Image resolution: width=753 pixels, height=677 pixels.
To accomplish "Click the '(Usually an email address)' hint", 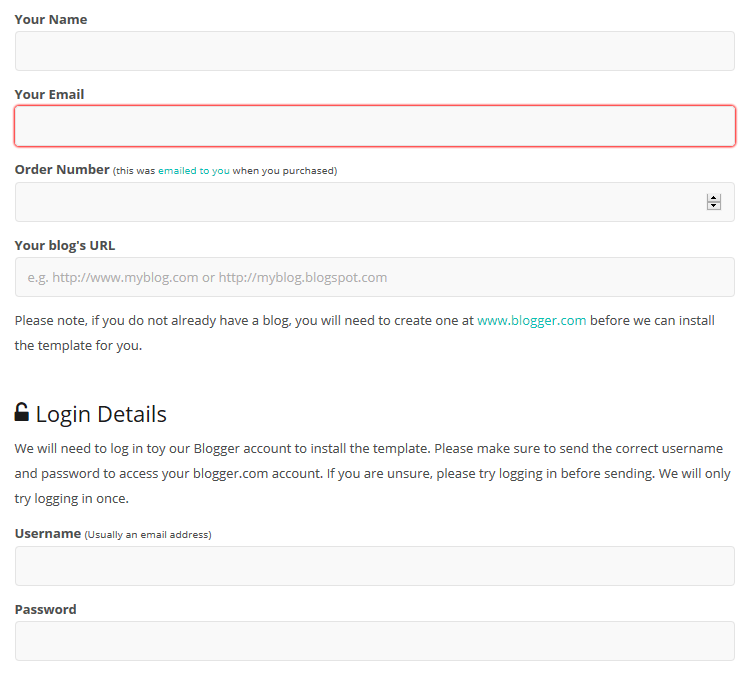I will [x=148, y=534].
